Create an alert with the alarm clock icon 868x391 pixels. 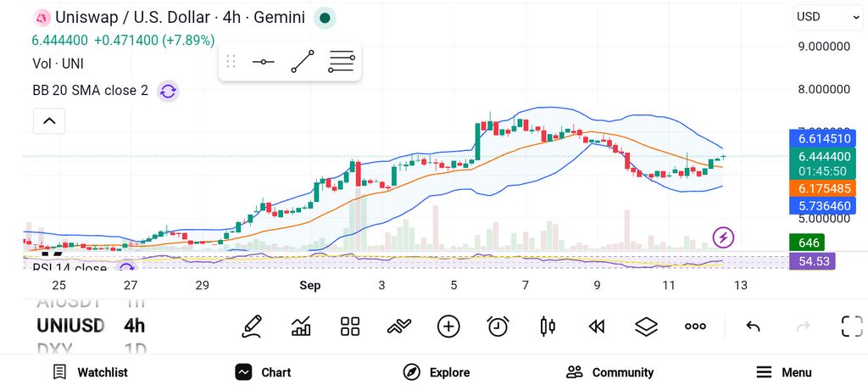point(498,327)
